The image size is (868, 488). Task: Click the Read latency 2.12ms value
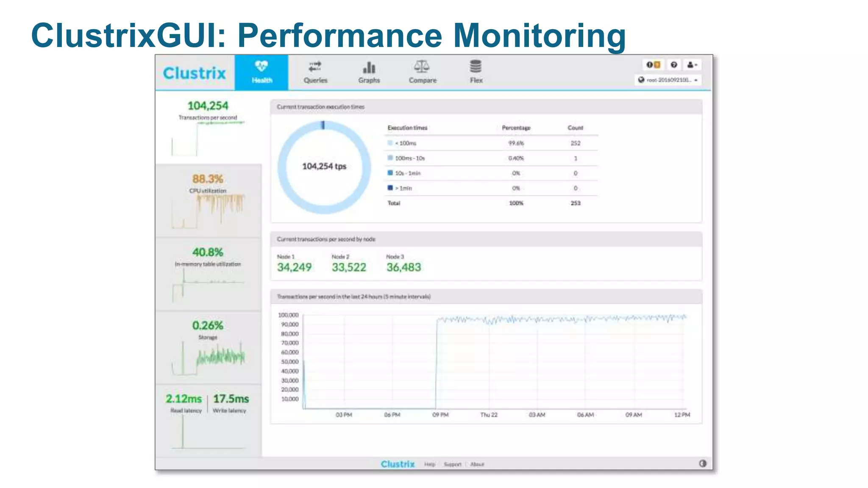coord(184,399)
